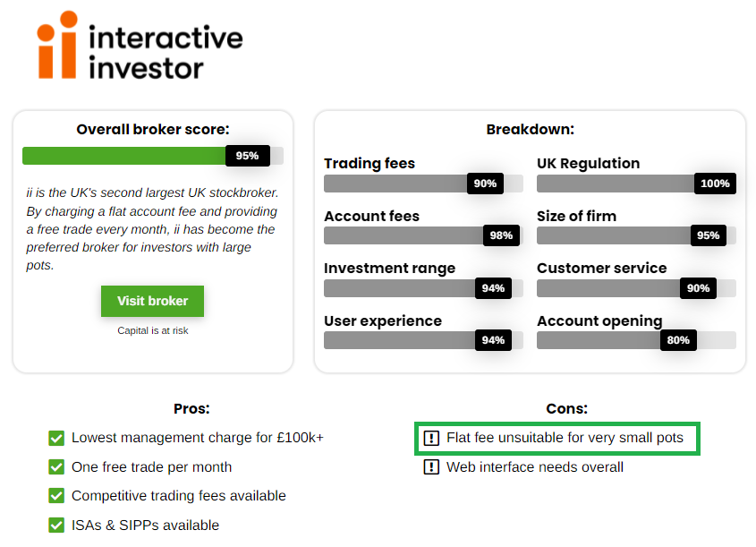The image size is (756, 547).
Task: Click the Breakdown heading
Action: (530, 129)
